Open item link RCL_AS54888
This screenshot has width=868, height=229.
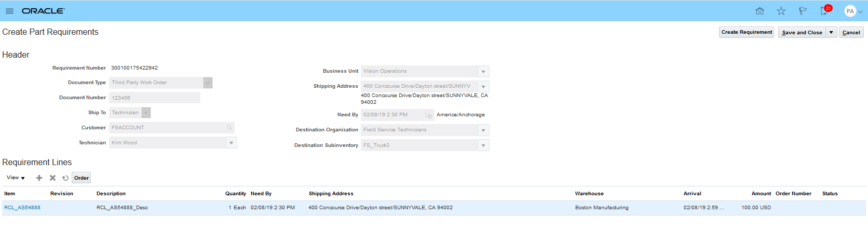(22, 207)
